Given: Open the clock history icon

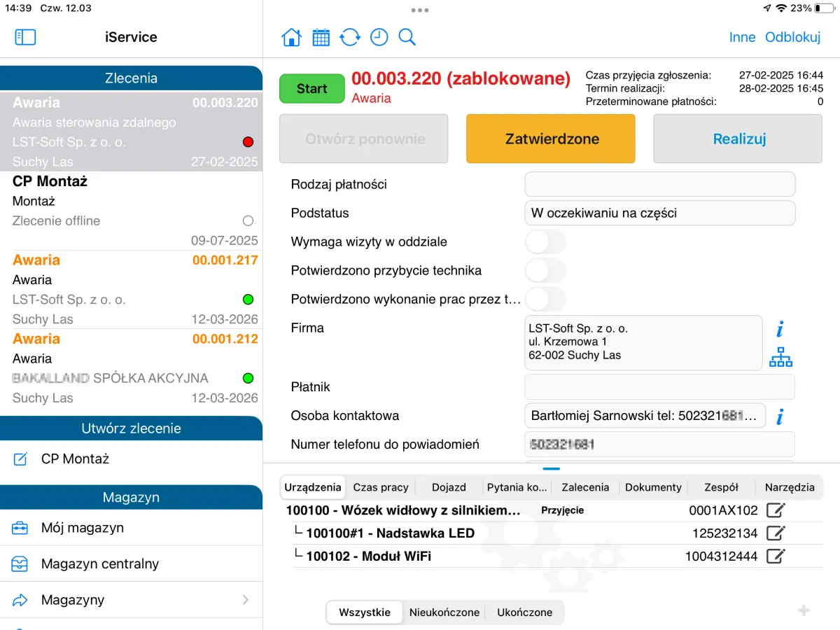Looking at the screenshot, I should (x=379, y=38).
